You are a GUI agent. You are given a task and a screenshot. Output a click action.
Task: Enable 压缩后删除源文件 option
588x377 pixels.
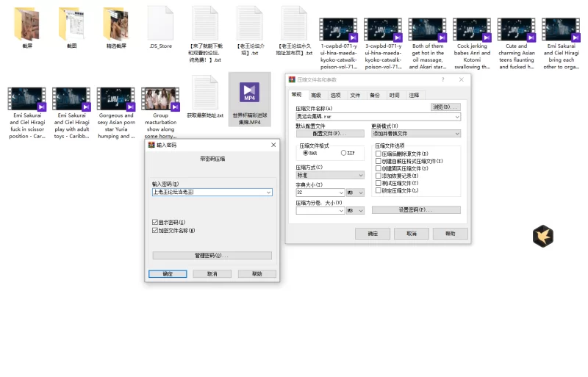(379, 154)
